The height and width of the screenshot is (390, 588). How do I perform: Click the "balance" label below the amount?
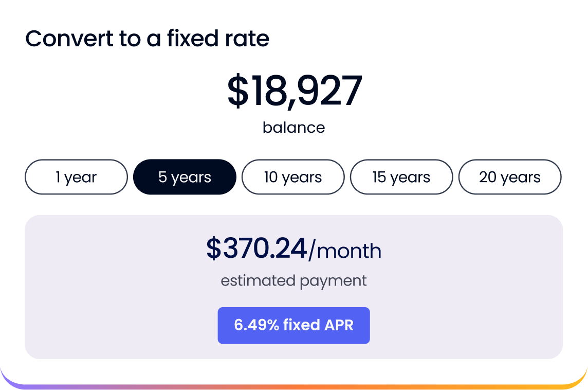(293, 127)
